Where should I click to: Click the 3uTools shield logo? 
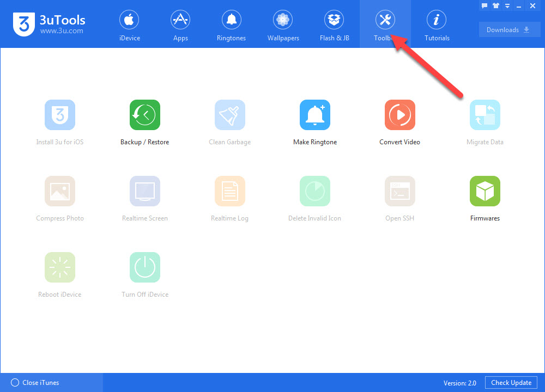pos(24,24)
